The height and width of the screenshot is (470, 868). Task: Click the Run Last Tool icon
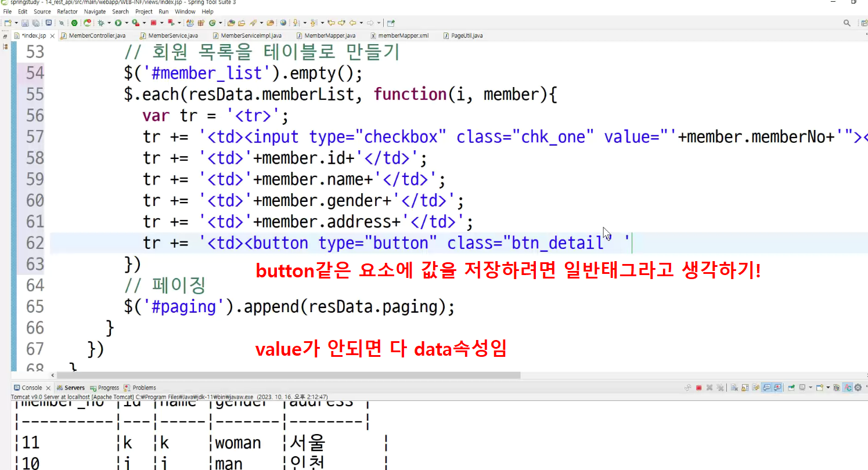tap(135, 23)
